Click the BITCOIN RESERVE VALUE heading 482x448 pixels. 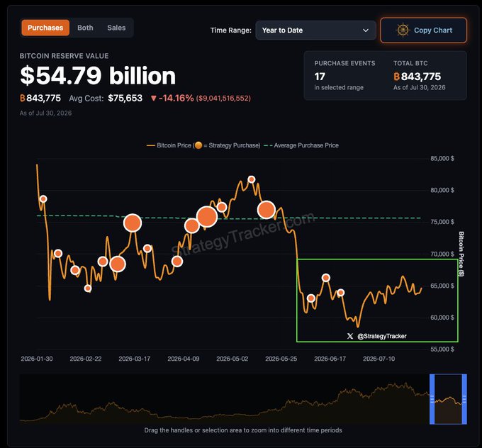pos(64,56)
